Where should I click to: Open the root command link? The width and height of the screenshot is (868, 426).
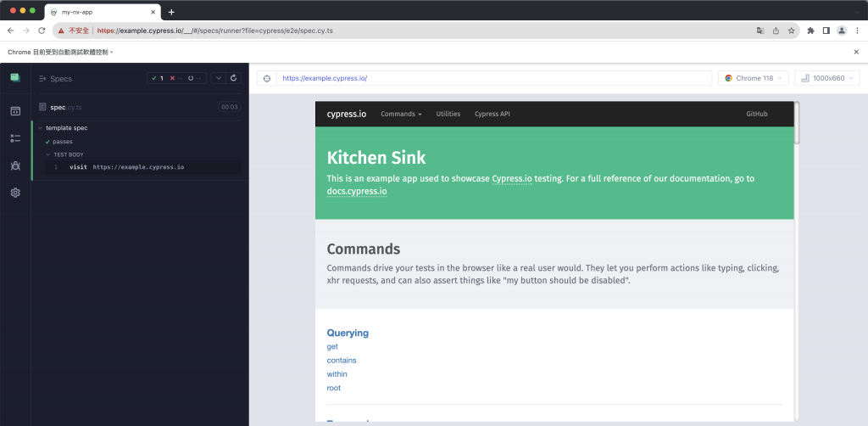(x=334, y=389)
